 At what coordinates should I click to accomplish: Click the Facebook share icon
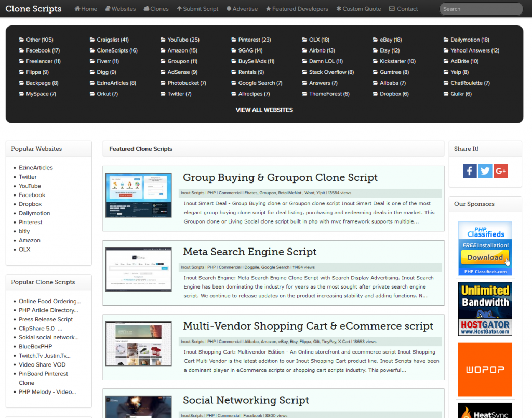(470, 171)
